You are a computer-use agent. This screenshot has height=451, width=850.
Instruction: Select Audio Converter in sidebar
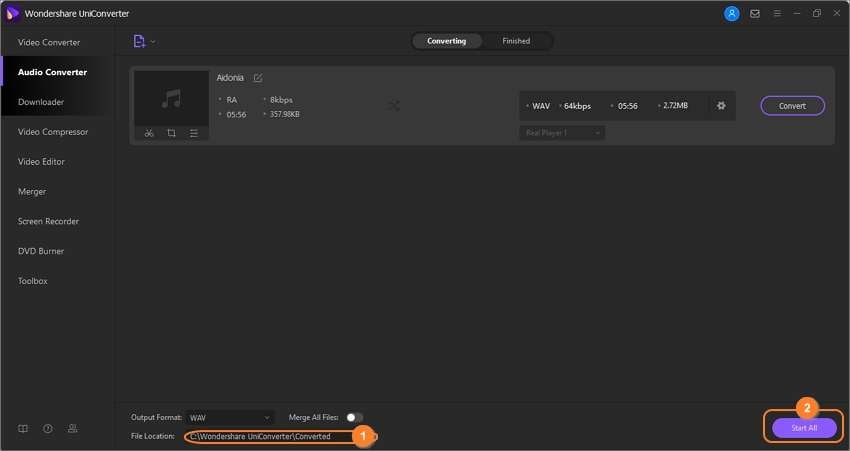pyautogui.click(x=53, y=72)
